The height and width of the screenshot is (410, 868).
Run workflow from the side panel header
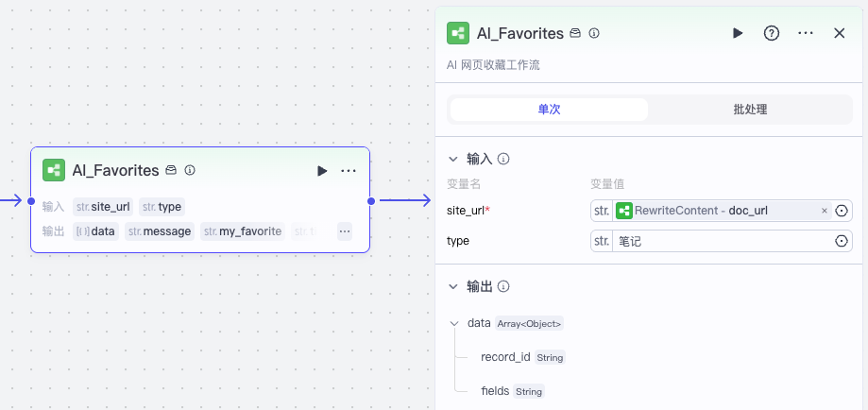coord(738,33)
